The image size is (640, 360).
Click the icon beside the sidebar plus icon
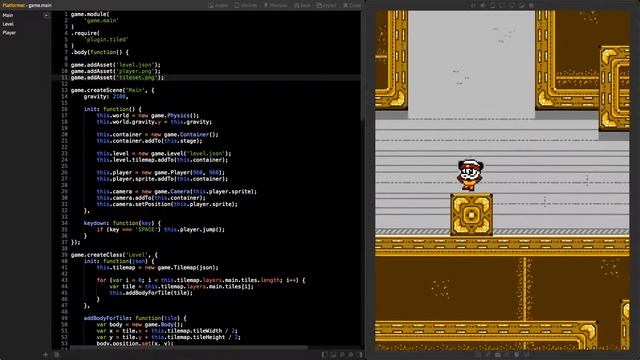[56, 355]
